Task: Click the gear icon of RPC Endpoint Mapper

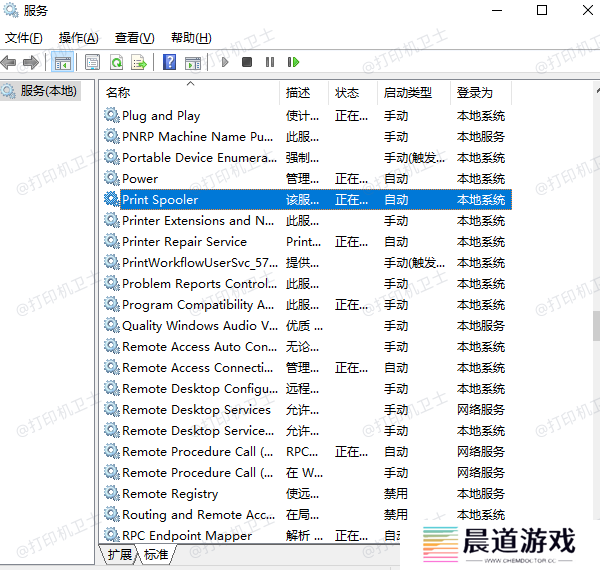Action: click(112, 535)
